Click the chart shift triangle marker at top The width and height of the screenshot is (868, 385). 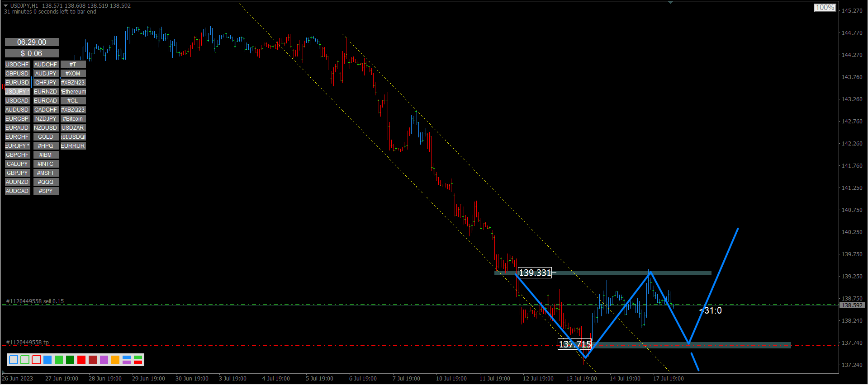[670, 3]
